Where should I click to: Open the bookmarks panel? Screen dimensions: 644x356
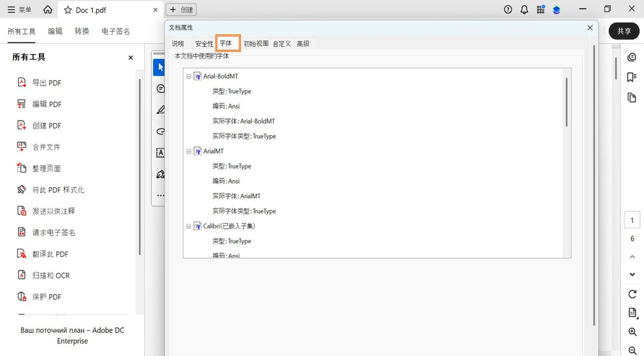(x=632, y=77)
